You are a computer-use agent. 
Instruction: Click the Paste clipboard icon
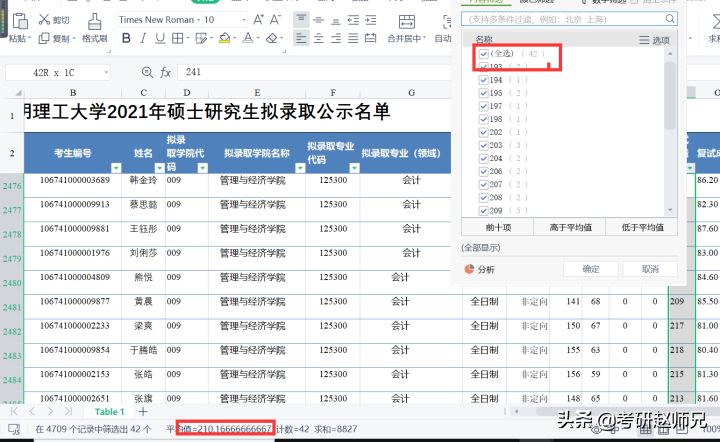pyautogui.click(x=20, y=22)
